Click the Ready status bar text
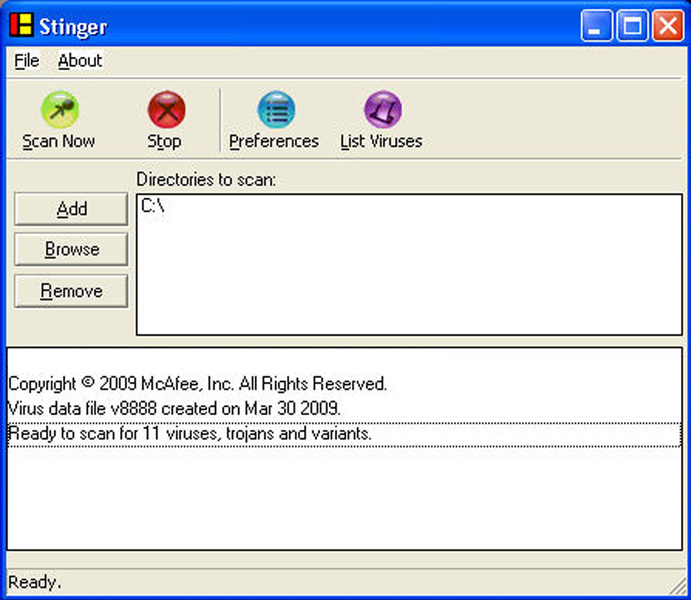 (x=35, y=583)
